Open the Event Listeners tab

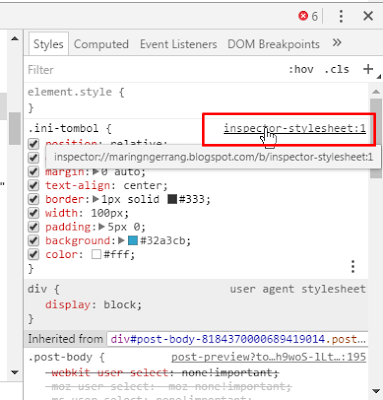click(x=178, y=44)
